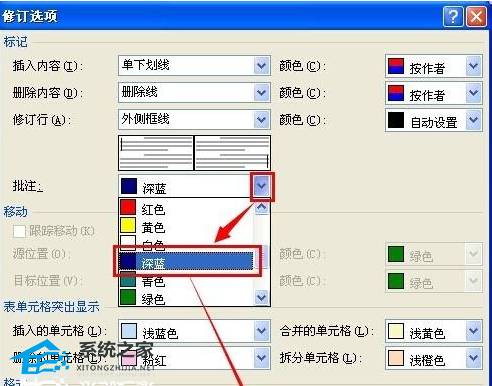Click the 合并的单元格(L) label
The image size is (492, 386).
327,331
